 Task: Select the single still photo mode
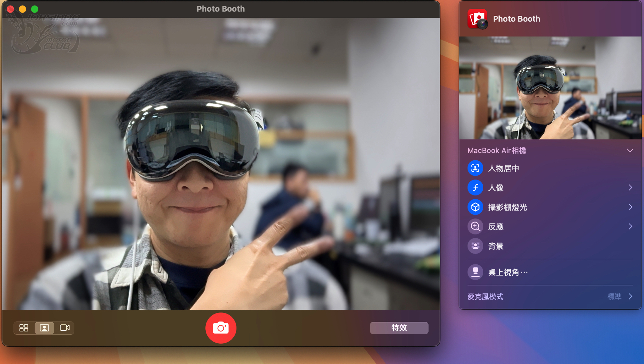point(44,328)
